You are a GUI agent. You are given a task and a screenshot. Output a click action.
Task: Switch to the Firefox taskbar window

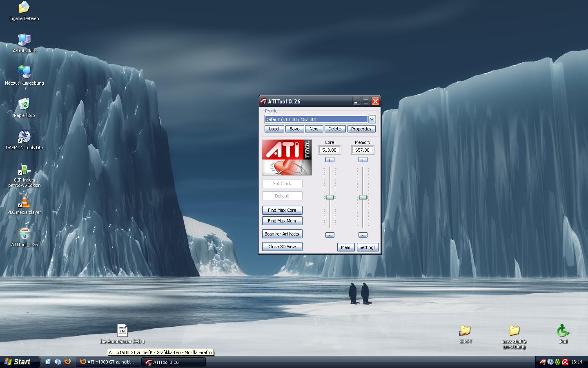coord(108,362)
